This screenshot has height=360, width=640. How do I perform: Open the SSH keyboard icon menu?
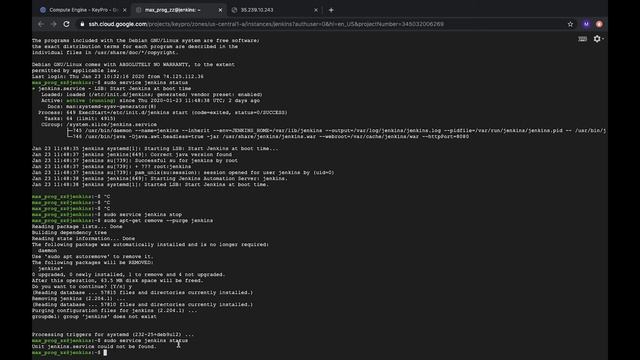point(582,39)
